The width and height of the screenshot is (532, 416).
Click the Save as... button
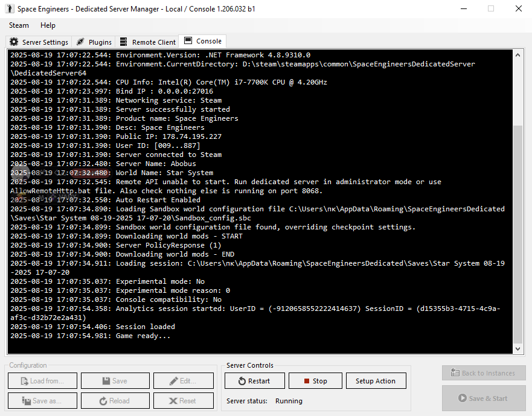pyautogui.click(x=42, y=401)
